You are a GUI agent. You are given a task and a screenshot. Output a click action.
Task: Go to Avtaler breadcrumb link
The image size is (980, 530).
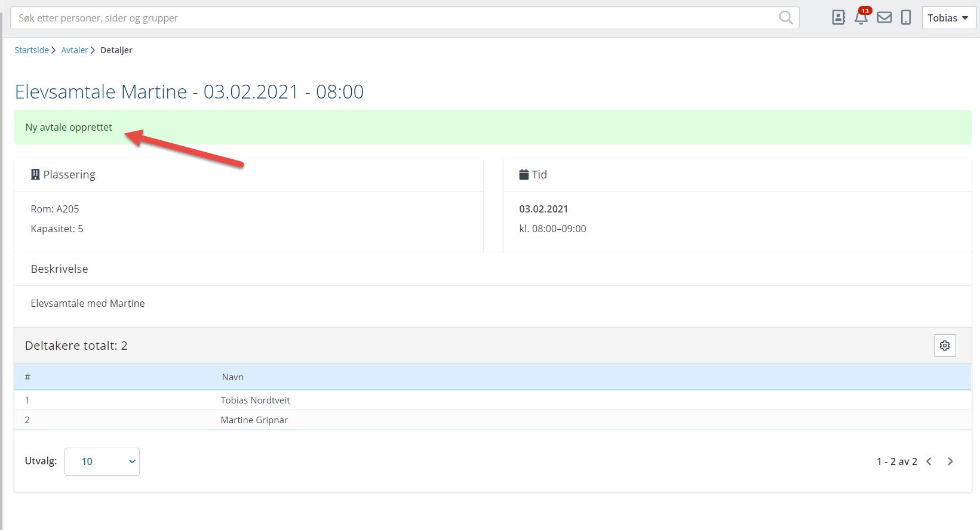[75, 50]
